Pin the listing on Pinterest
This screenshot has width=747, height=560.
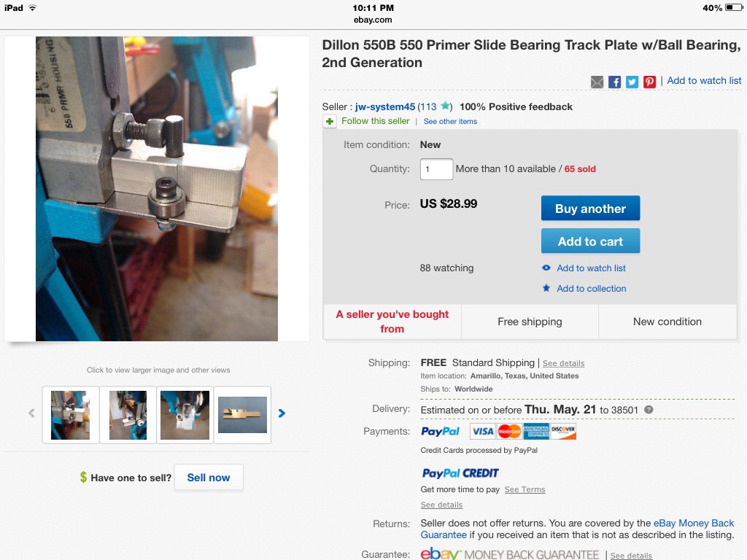coord(650,82)
